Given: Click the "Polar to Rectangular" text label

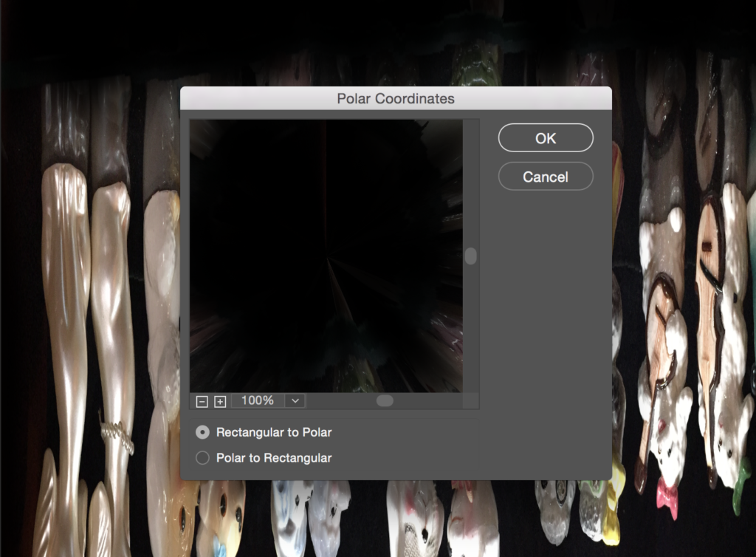Looking at the screenshot, I should [273, 458].
